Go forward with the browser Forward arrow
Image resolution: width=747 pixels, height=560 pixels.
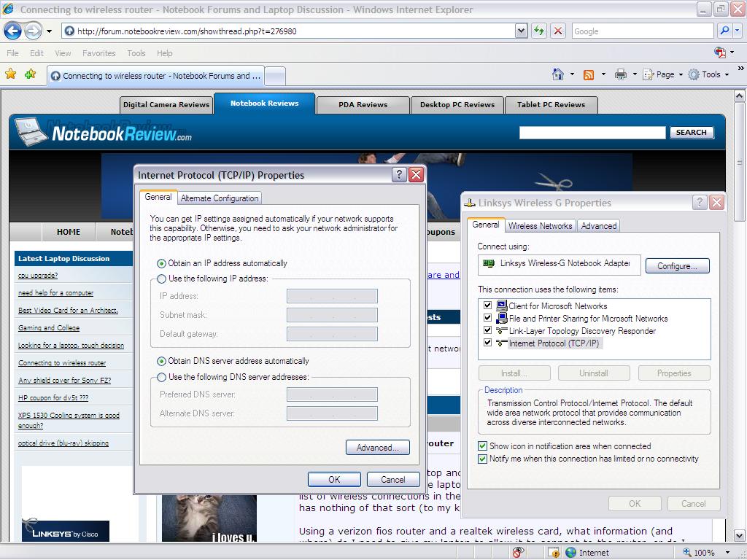pyautogui.click(x=33, y=31)
